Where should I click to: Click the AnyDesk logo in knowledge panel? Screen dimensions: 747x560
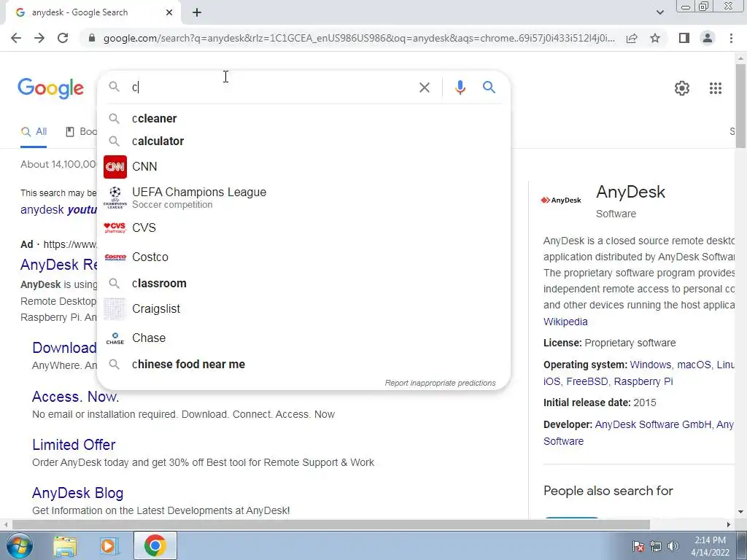pyautogui.click(x=561, y=200)
